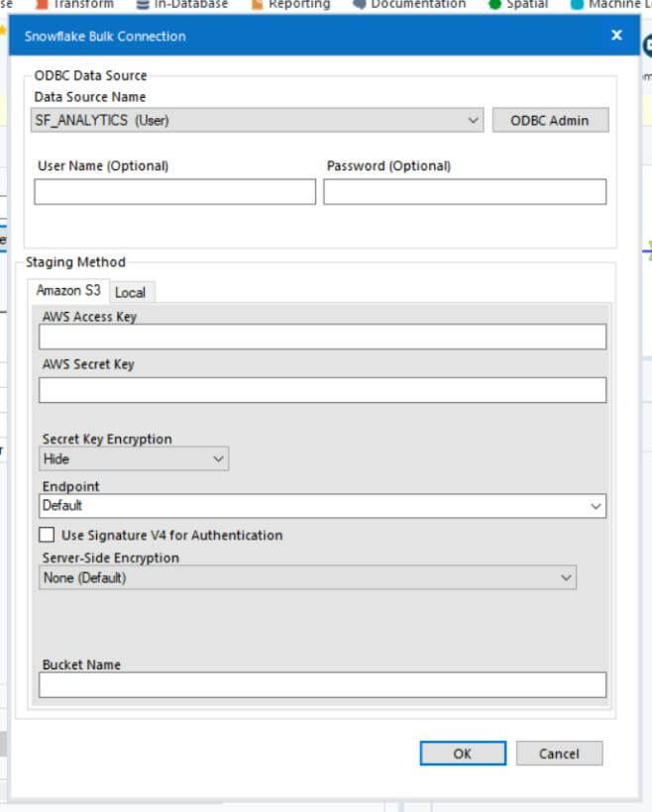Open the Data Source Name dropdown
The height and width of the screenshot is (812, 652).
pos(257,120)
